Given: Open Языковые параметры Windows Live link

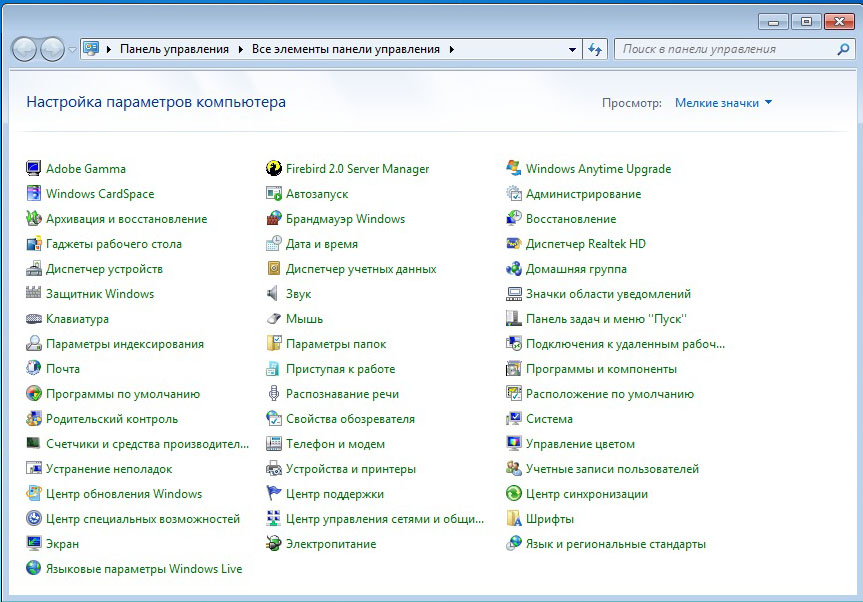Looking at the screenshot, I should pyautogui.click(x=144, y=568).
